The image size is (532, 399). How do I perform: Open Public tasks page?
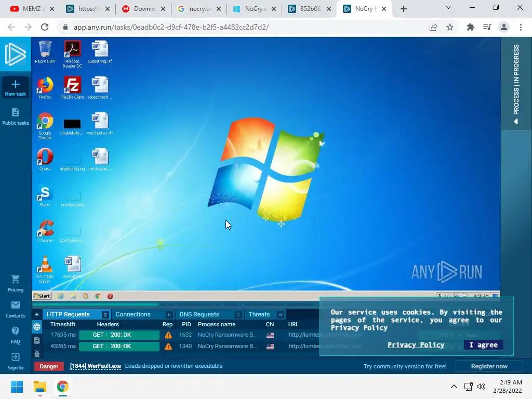[15, 116]
